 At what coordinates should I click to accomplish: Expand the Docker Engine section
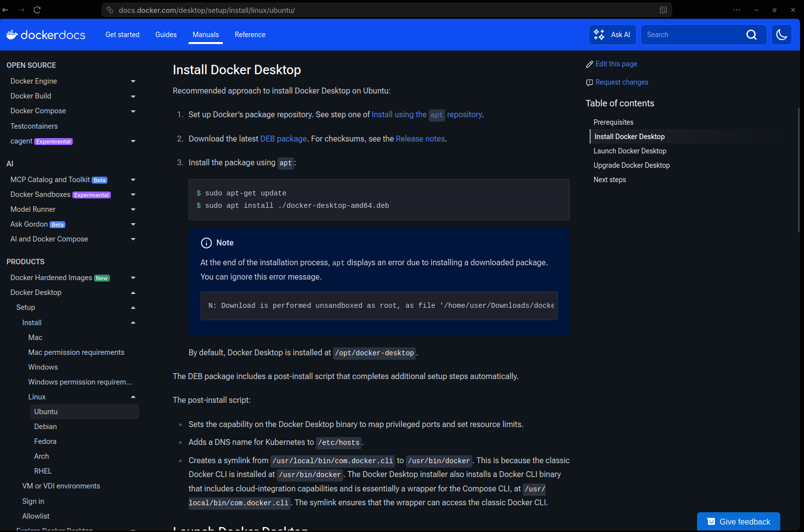133,81
